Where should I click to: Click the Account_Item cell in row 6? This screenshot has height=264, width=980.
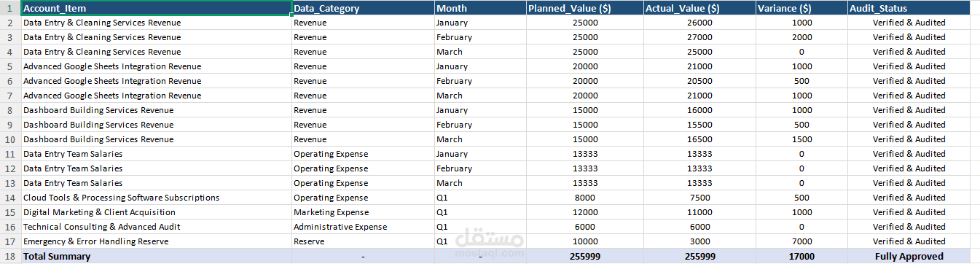(156, 81)
